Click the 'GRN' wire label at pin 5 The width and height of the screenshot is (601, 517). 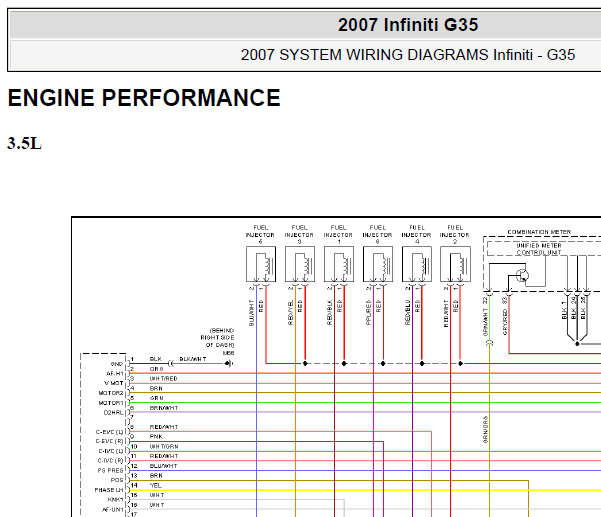(156, 398)
